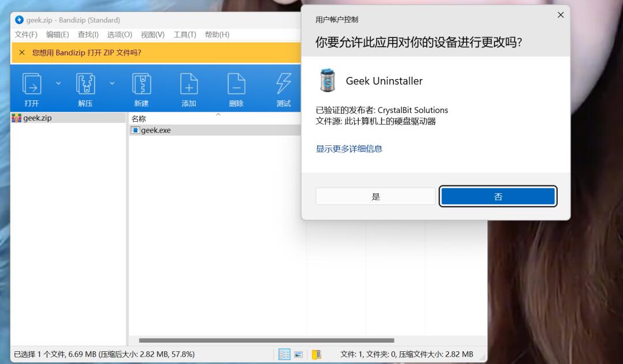Click the yellow archive icon in the status bar
Viewport: 623px width, 364px height.
pyautogui.click(x=316, y=354)
